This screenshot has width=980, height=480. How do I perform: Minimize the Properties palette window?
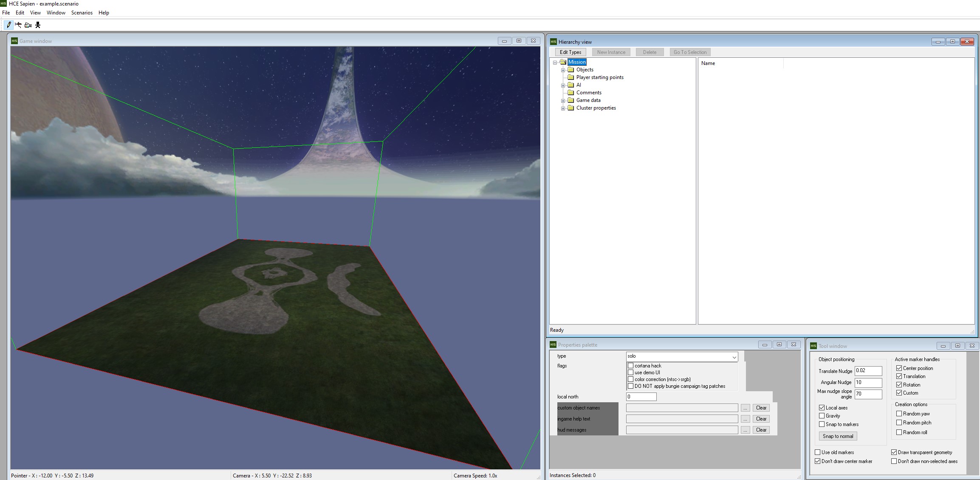[765, 344]
